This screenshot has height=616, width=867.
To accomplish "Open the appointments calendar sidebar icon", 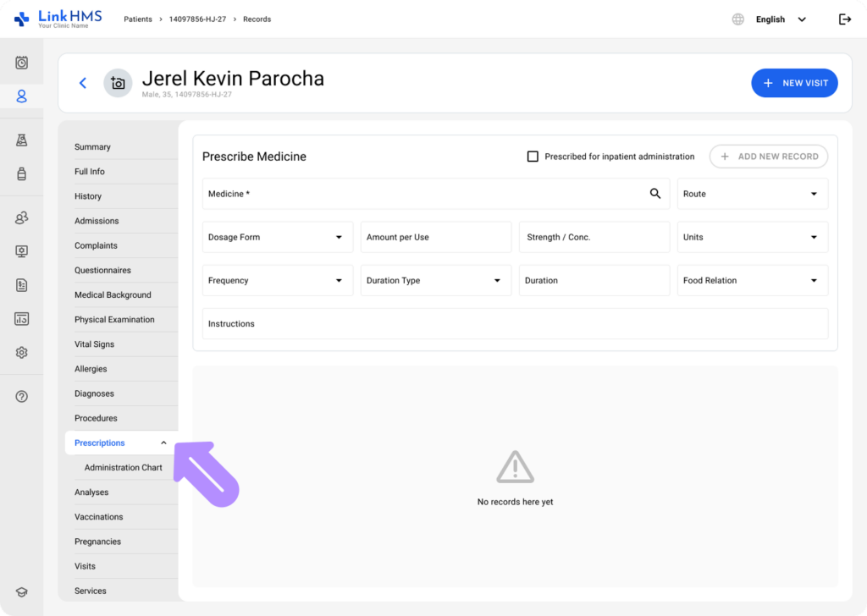I will click(x=22, y=62).
